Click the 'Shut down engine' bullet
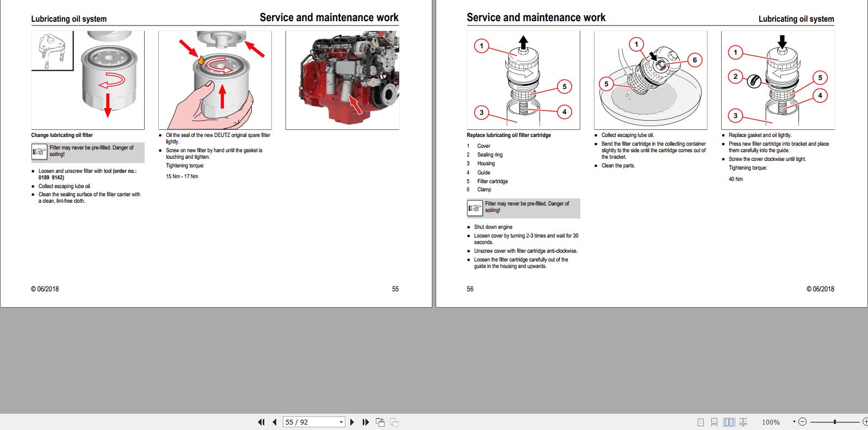The image size is (868, 430). point(493,227)
